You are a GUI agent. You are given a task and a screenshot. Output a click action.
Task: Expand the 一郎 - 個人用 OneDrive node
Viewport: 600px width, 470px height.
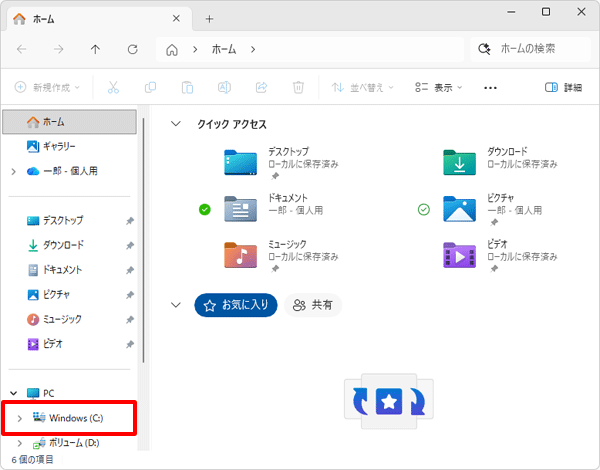(14, 171)
